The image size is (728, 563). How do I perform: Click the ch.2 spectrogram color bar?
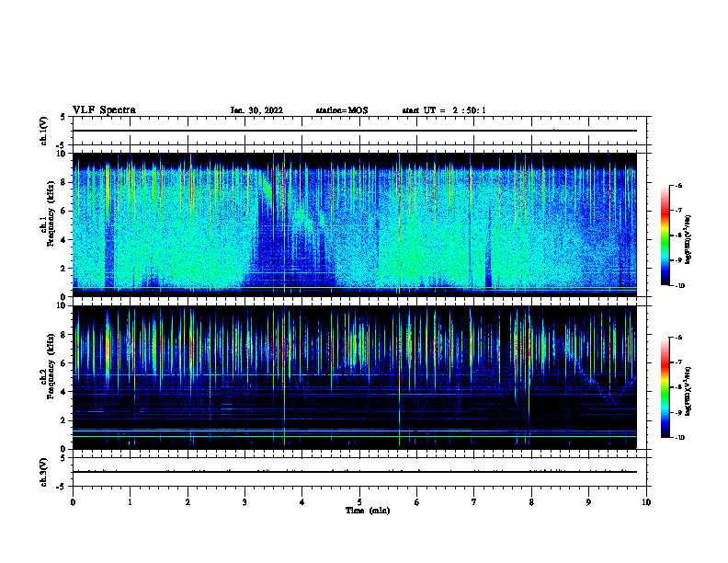click(x=665, y=387)
